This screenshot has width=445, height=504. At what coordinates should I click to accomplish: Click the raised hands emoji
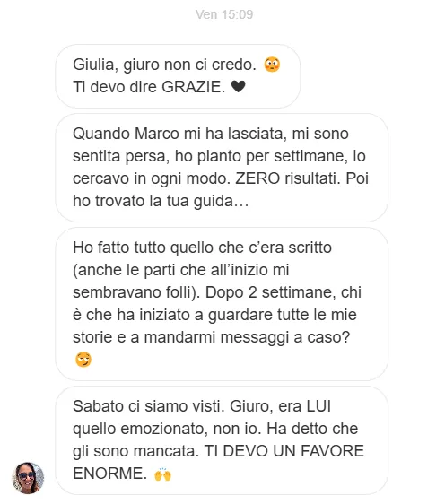[162, 474]
